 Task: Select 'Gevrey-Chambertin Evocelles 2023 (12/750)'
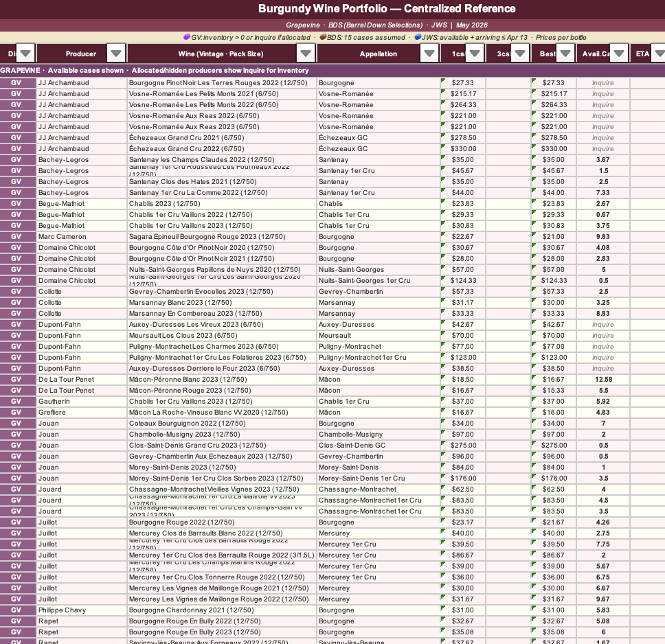click(x=222, y=292)
